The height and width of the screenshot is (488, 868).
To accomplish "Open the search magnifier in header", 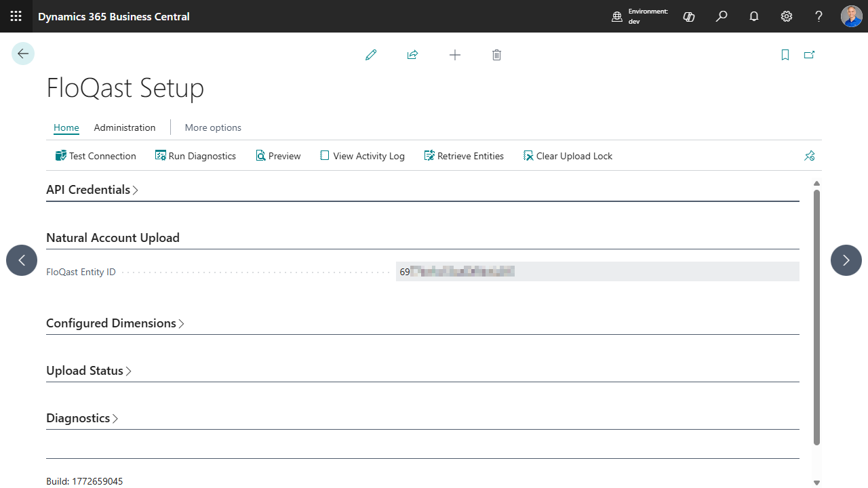I will (x=722, y=16).
